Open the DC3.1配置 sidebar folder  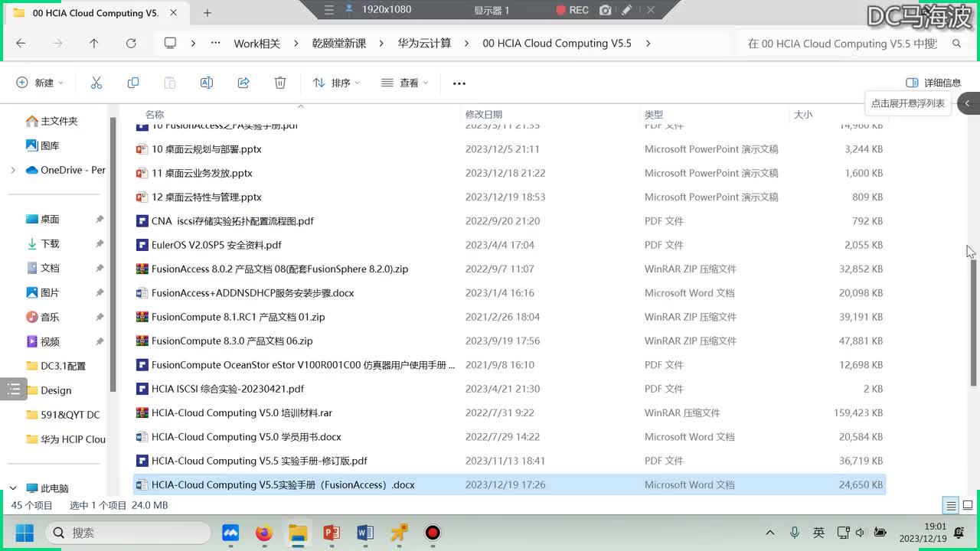tap(56, 366)
